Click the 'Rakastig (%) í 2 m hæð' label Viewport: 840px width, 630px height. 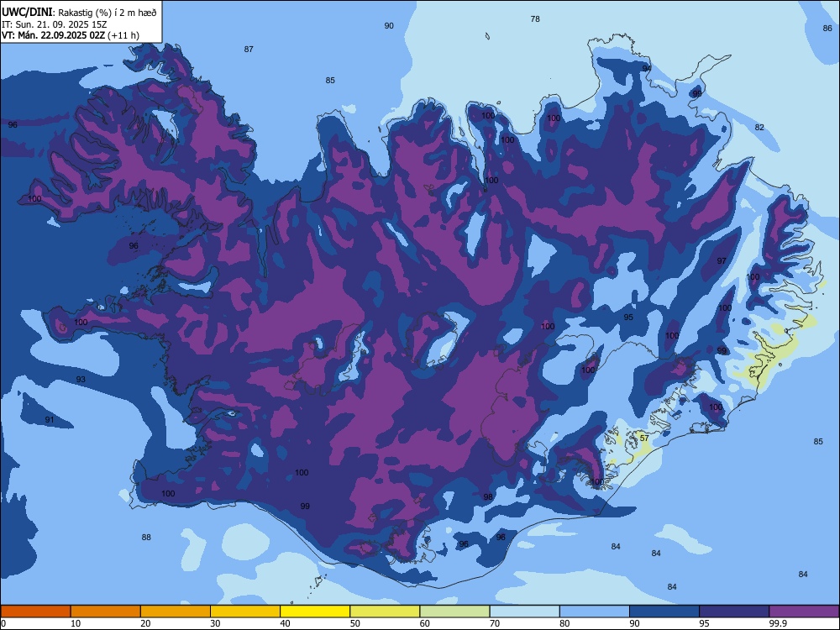[x=108, y=13]
